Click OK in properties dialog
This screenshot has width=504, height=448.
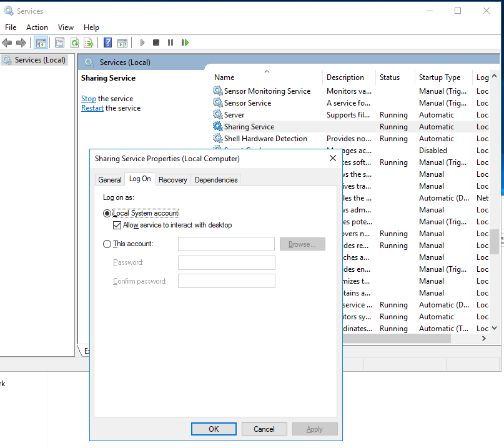pyautogui.click(x=214, y=429)
